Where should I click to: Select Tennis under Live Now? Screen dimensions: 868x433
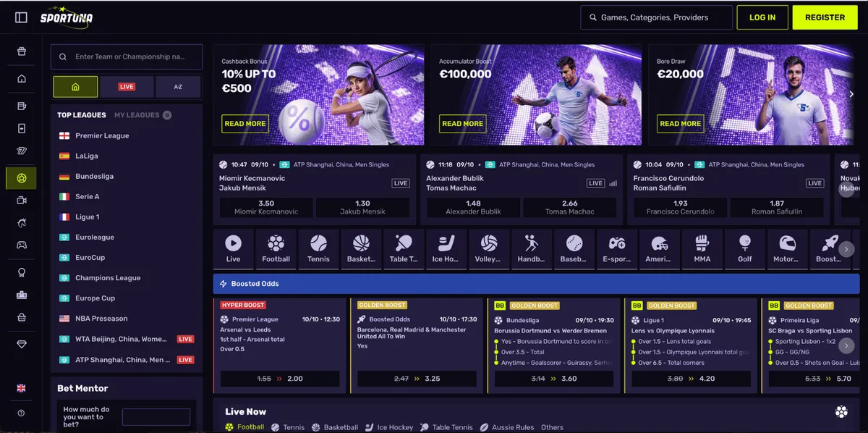(x=288, y=427)
